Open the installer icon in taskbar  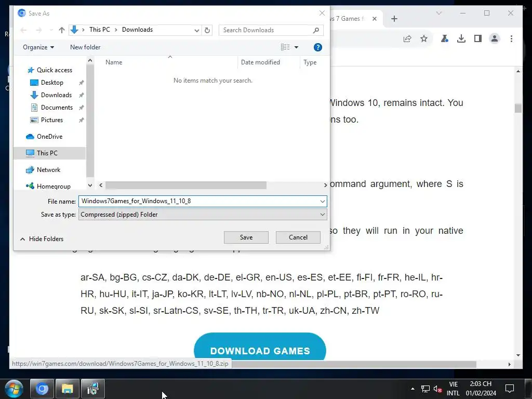(92, 389)
